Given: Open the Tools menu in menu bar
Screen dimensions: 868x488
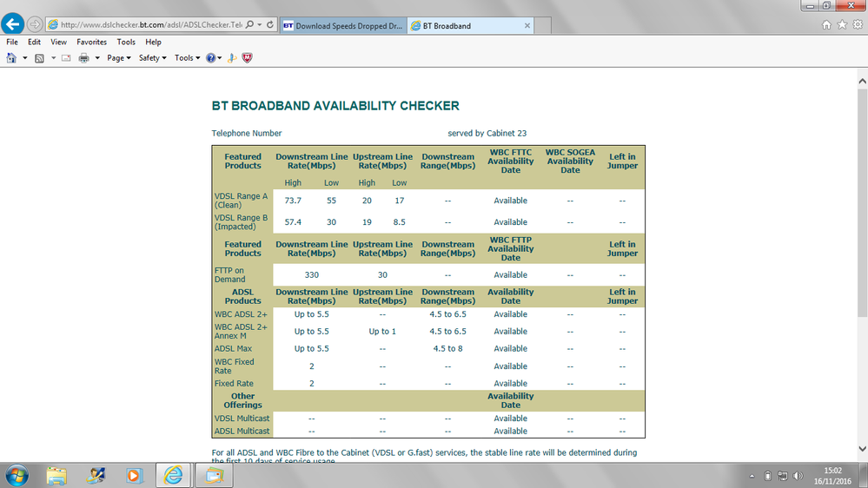Looking at the screenshot, I should pyautogui.click(x=126, y=42).
